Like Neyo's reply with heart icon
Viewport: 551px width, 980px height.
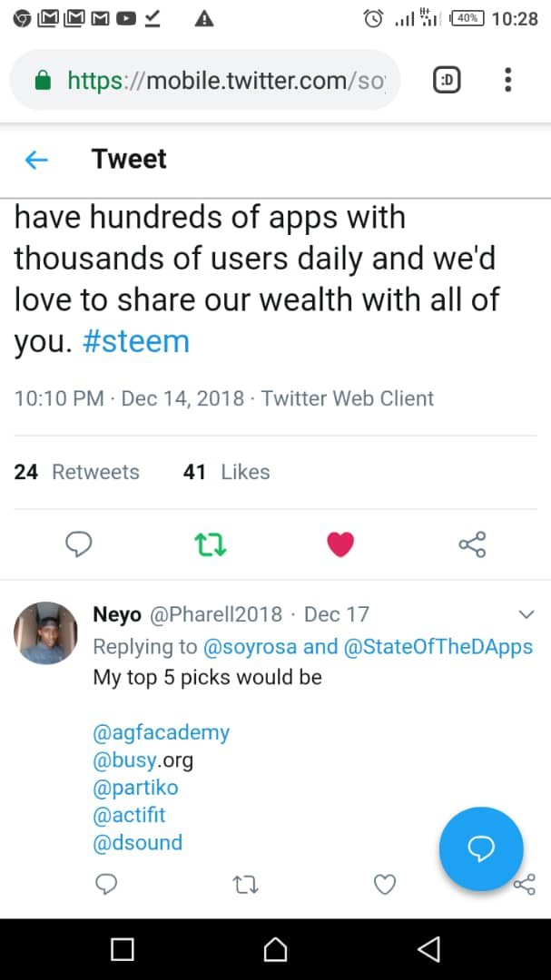(x=385, y=885)
